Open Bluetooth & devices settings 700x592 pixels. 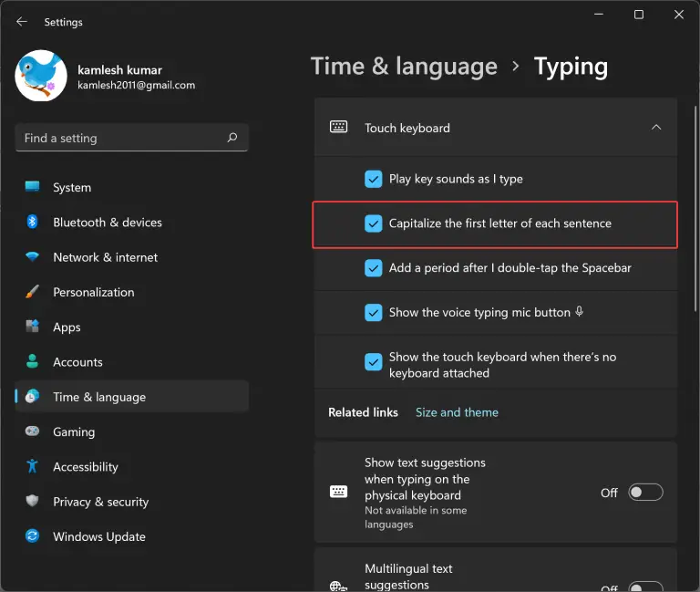131,222
